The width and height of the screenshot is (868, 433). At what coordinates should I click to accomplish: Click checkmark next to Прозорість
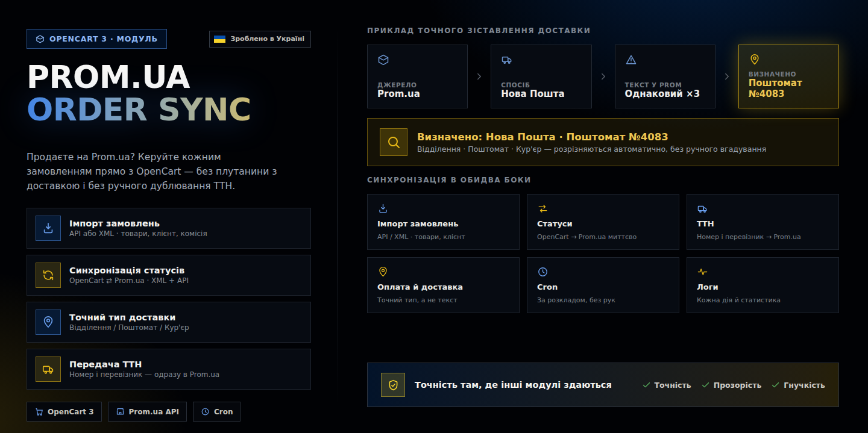(706, 385)
